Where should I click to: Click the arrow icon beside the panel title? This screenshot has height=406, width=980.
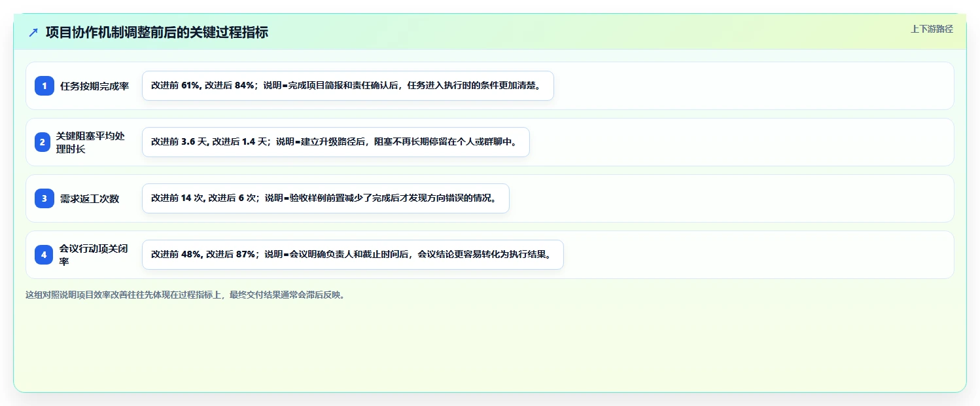pyautogui.click(x=33, y=32)
